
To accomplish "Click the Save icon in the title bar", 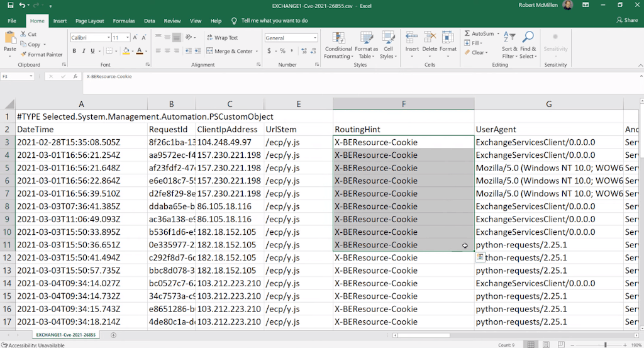I will pyautogui.click(x=10, y=5).
